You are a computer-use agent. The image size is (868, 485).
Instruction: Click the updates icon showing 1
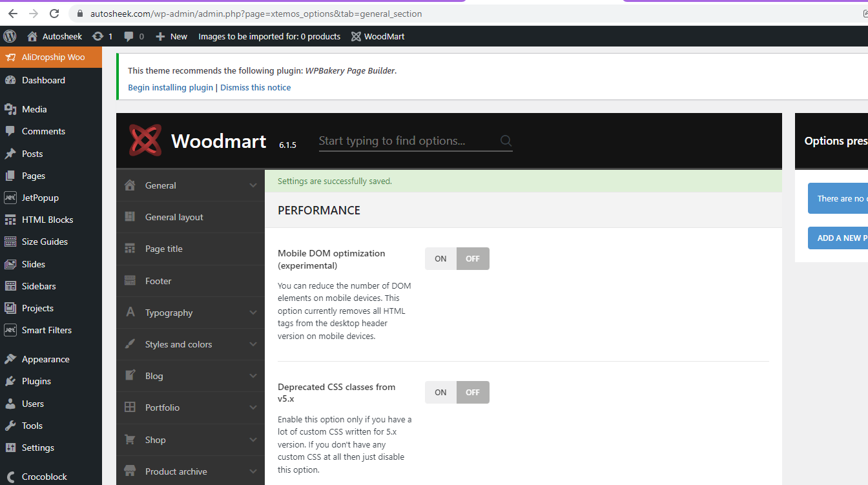103,36
